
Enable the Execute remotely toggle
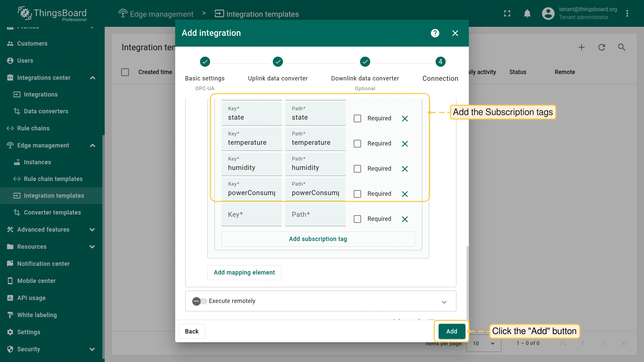(x=199, y=301)
